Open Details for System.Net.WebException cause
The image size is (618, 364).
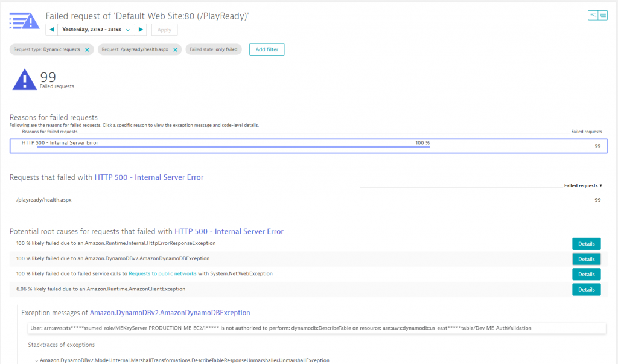587,274
